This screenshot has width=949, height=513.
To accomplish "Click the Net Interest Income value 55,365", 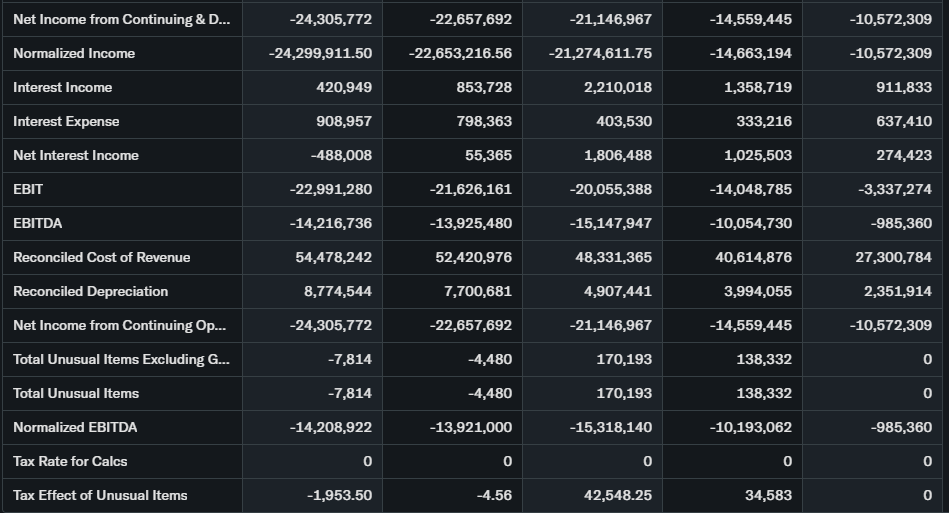I will coord(488,155).
